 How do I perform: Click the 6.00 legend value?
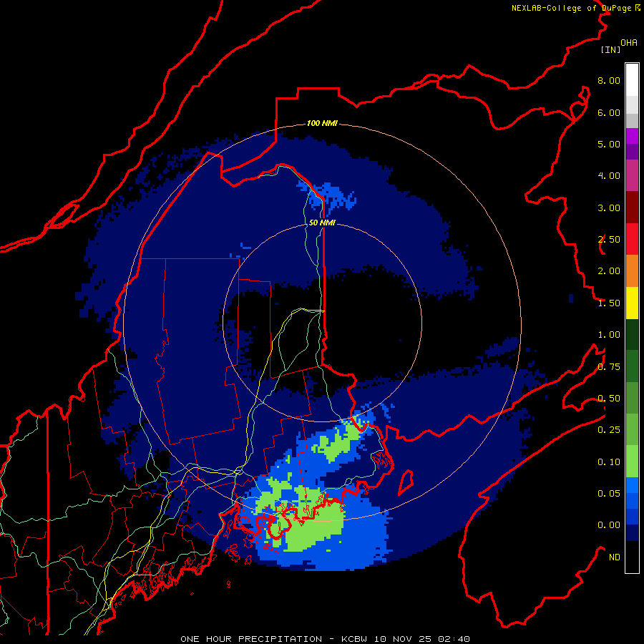[609, 112]
